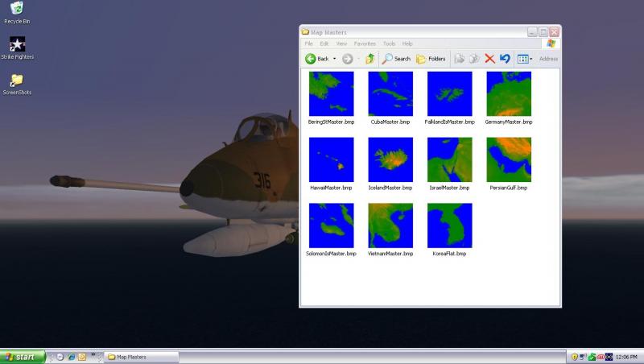The image size is (644, 364).
Task: Expand the Back history dropdown arrow
Action: 334,59
